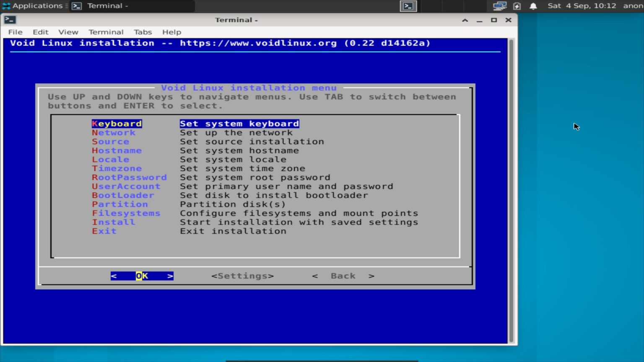Click the Terminal launcher icon in the top panel
The width and height of the screenshot is (644, 362).
(x=408, y=6)
